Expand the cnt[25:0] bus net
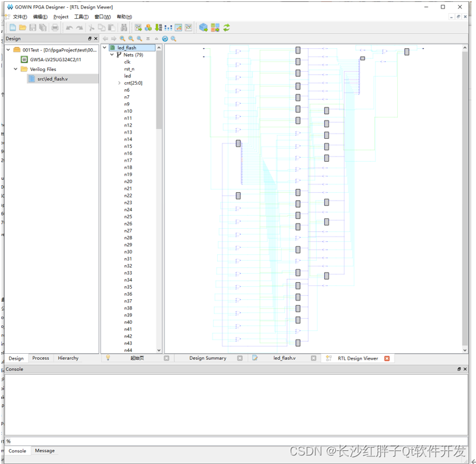This screenshot has height=464, width=476. pos(119,83)
